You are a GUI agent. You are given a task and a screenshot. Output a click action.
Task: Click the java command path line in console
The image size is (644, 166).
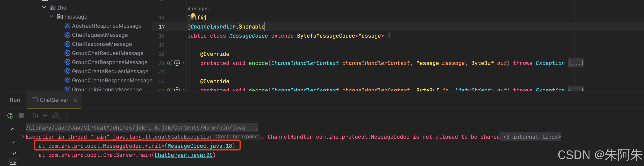142,128
